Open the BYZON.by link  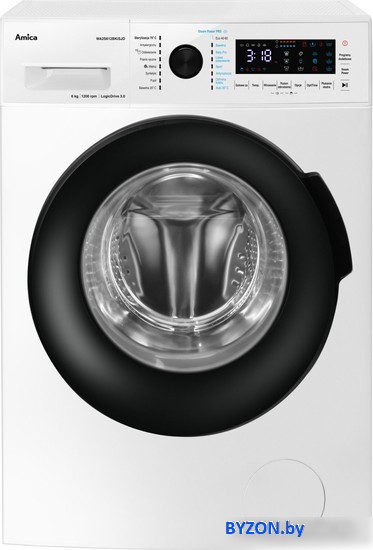click(x=265, y=529)
